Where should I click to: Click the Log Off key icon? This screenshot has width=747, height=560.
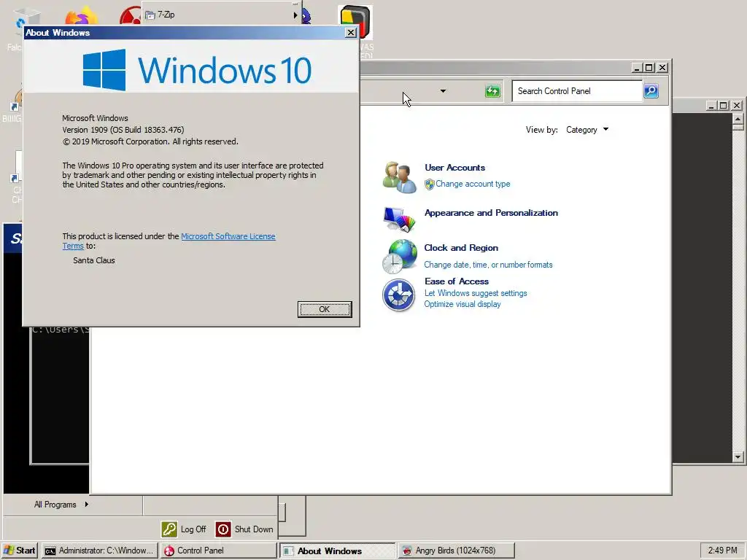click(169, 529)
